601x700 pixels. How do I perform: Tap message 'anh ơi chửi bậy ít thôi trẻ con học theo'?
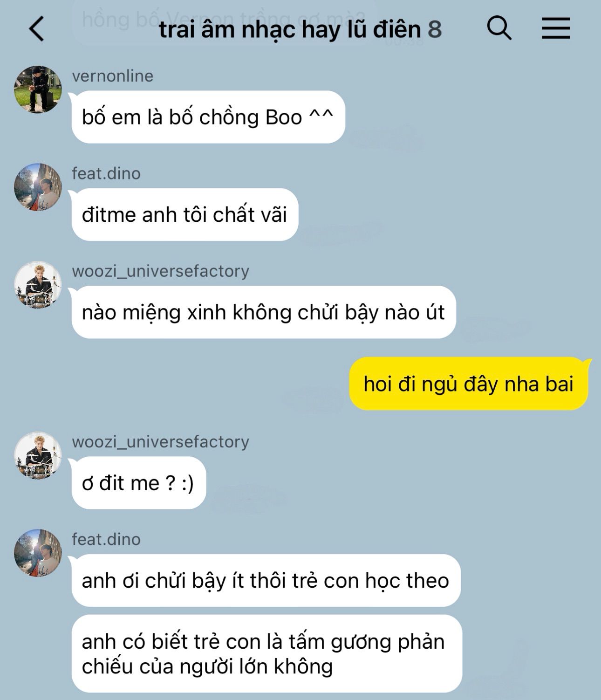266,580
